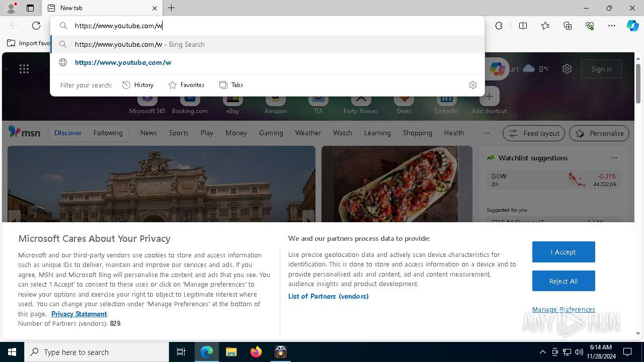Click the msn logo
This screenshot has width=644, height=362.
(x=24, y=132)
